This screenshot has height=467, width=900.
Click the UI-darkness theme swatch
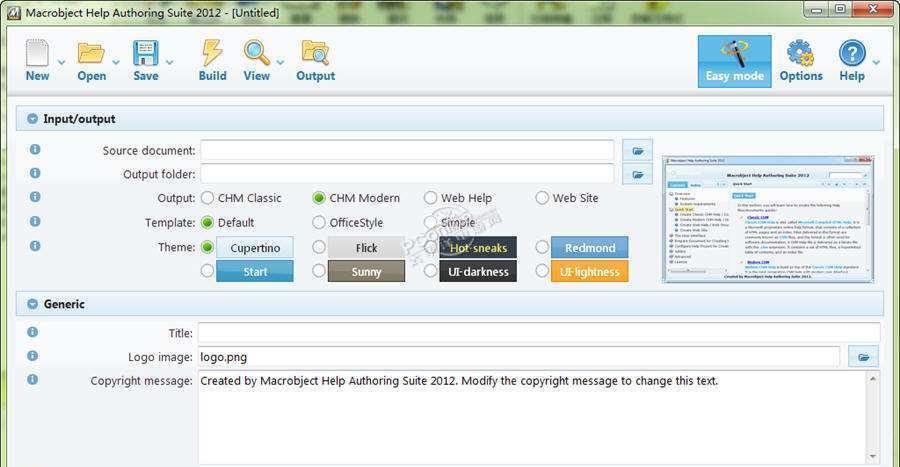pyautogui.click(x=478, y=271)
